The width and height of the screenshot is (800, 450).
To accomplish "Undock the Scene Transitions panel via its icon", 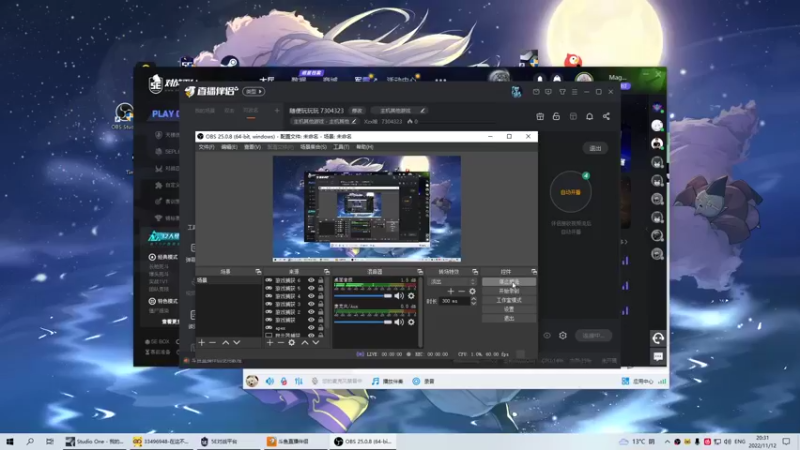I will (x=475, y=272).
